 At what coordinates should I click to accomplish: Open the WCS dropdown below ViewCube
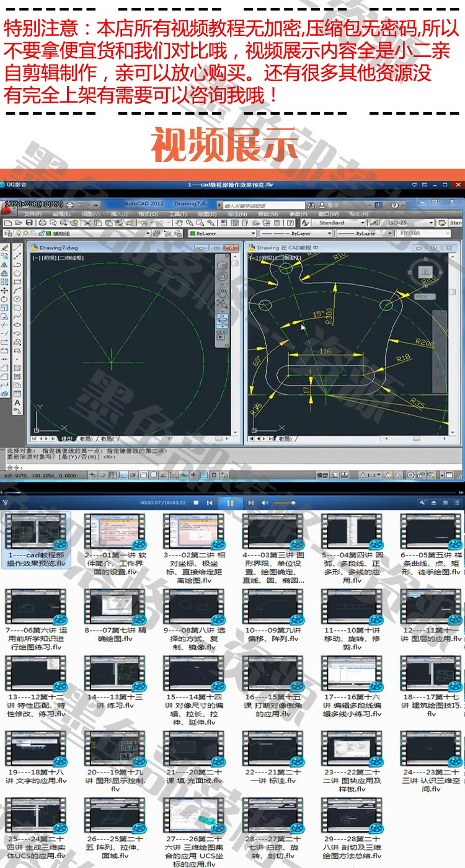[x=425, y=296]
